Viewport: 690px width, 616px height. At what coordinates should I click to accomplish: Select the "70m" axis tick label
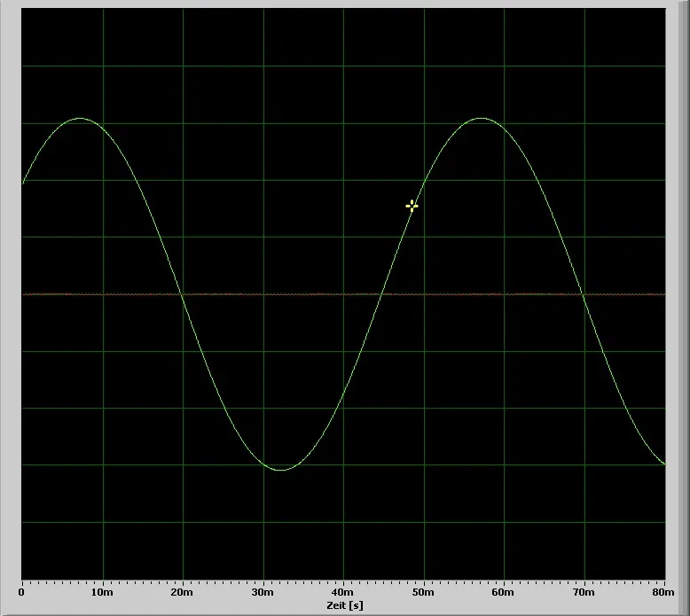[x=584, y=592]
